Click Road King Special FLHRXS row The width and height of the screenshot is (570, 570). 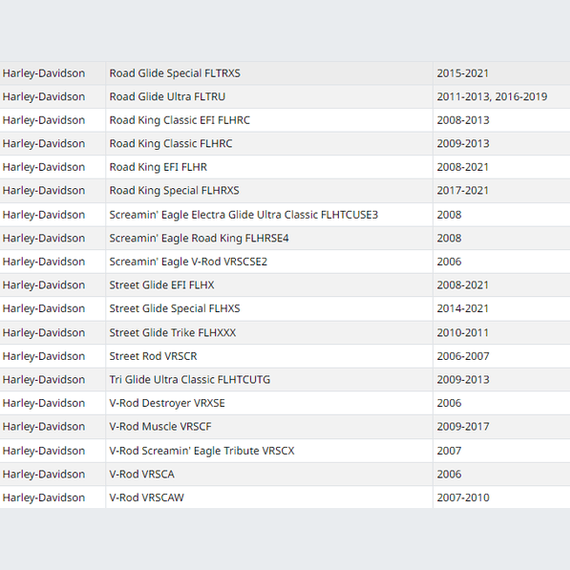pyautogui.click(x=285, y=190)
